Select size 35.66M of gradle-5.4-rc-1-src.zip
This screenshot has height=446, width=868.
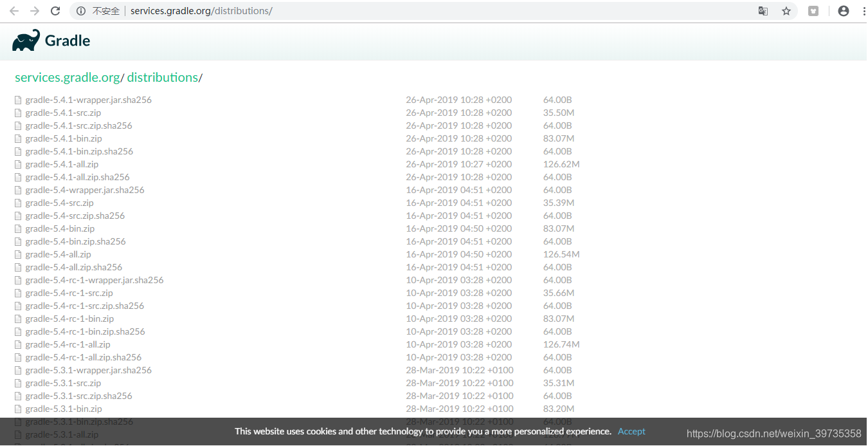click(x=559, y=293)
